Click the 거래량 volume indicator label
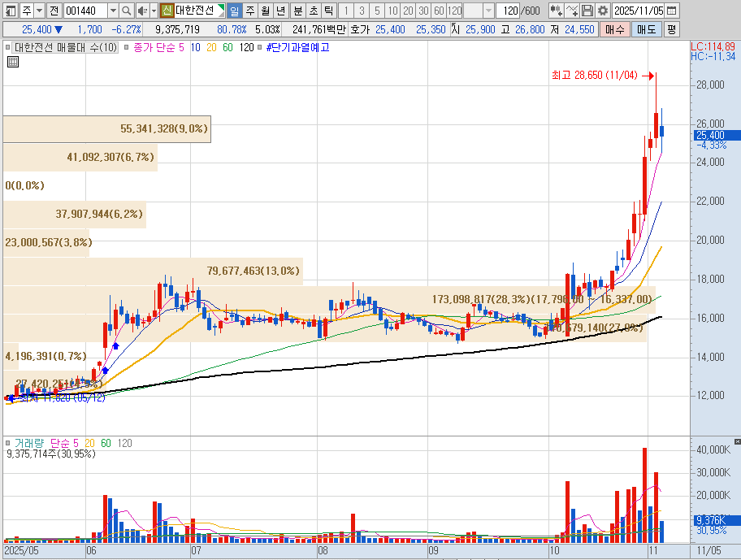741x560 pixels. coord(28,443)
